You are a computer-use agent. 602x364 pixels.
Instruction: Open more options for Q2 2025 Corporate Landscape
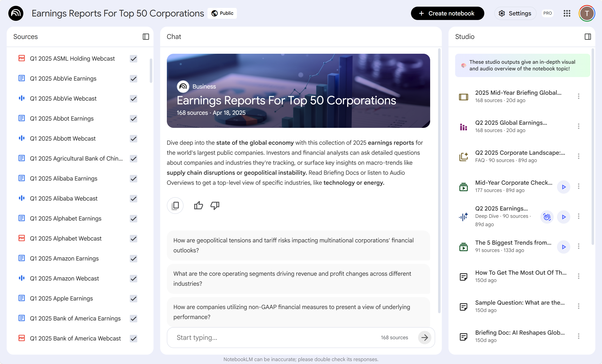coord(578,156)
